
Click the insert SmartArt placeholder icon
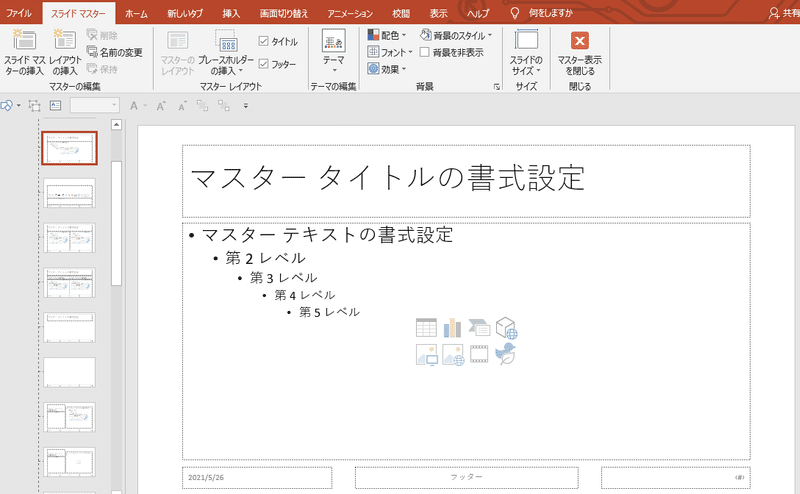[x=479, y=327]
